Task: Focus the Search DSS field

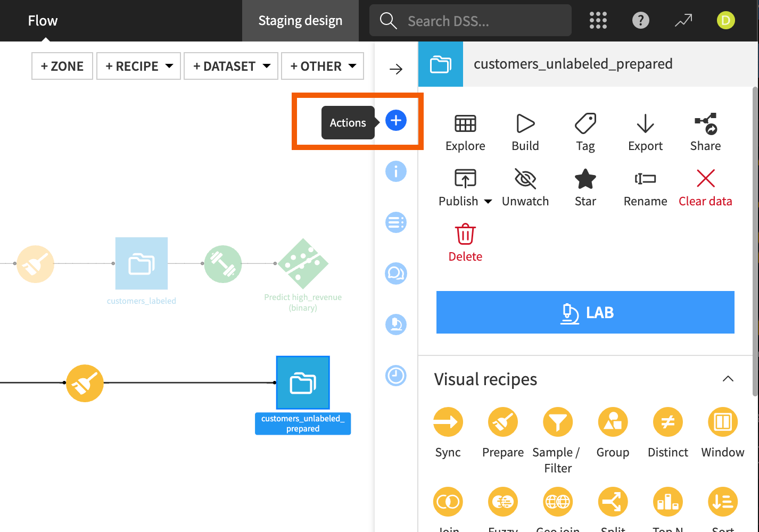Action: tap(471, 21)
